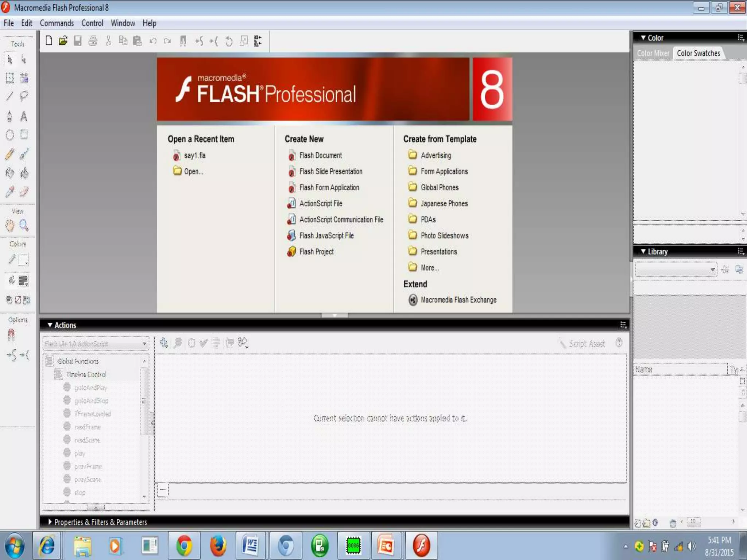The width and height of the screenshot is (747, 560).
Task: Select the Text tool in Tools panel
Action: (24, 116)
